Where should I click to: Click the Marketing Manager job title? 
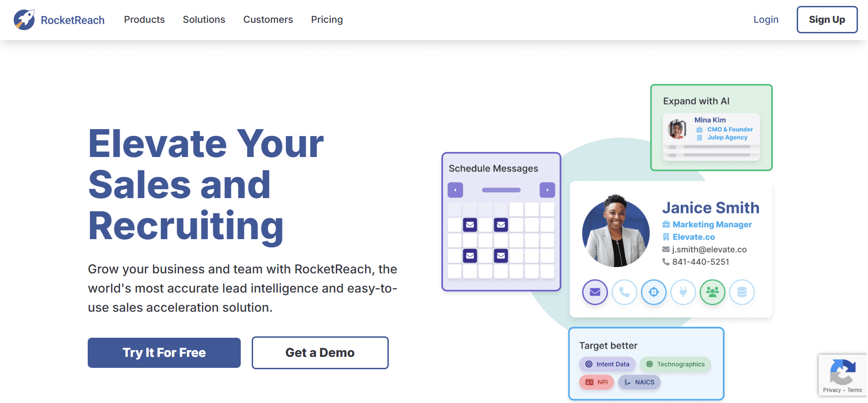click(x=712, y=225)
